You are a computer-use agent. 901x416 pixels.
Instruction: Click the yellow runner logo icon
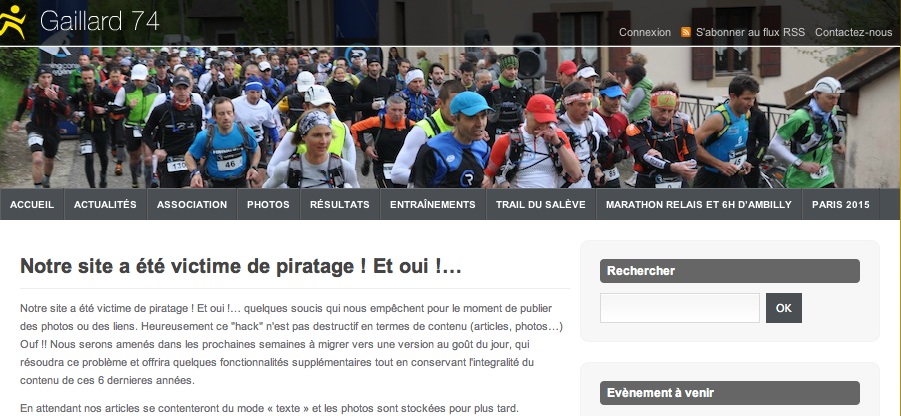pyautogui.click(x=13, y=22)
